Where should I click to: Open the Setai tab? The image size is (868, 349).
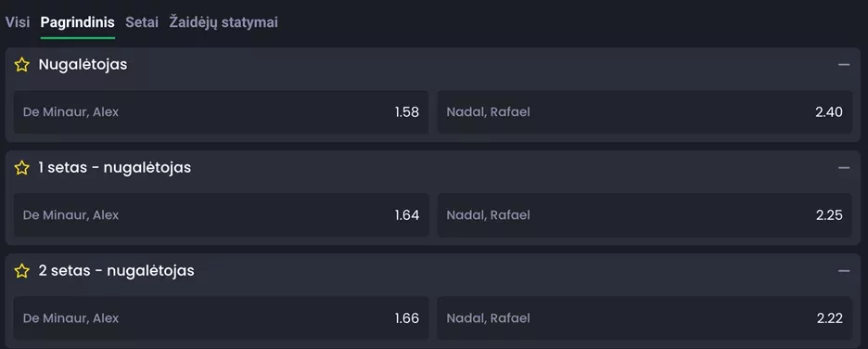pos(142,22)
